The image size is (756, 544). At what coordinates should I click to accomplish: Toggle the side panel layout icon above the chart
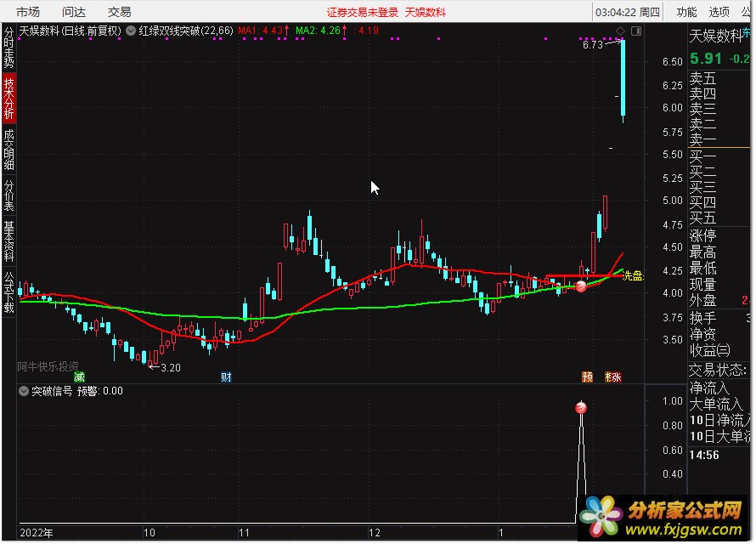(636, 31)
